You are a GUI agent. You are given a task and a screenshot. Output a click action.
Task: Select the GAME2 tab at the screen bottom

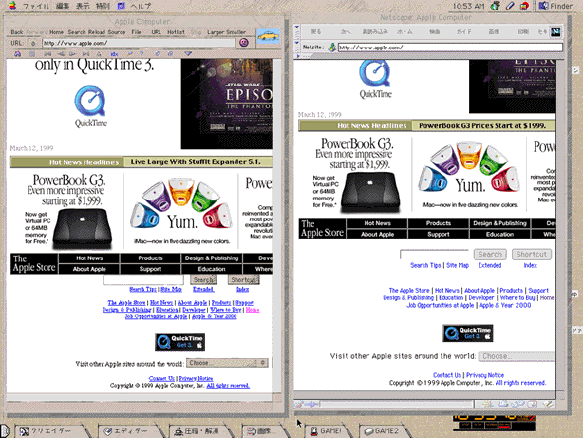click(x=383, y=431)
